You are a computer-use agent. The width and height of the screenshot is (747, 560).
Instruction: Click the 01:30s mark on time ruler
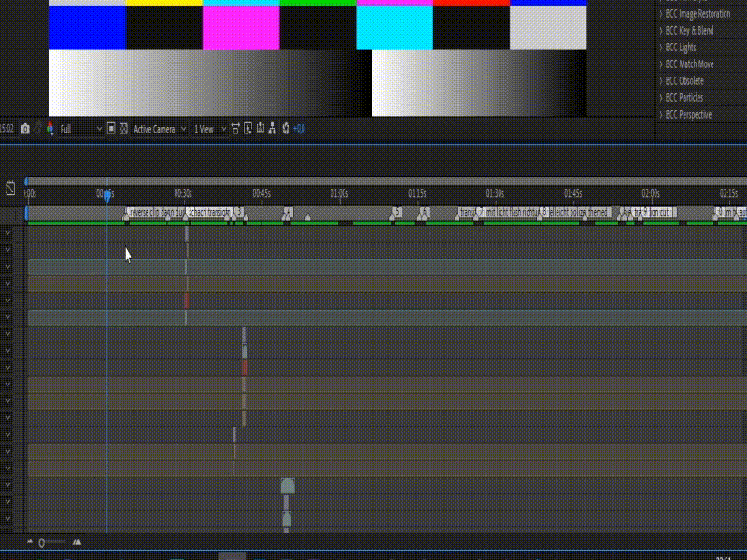click(x=495, y=194)
